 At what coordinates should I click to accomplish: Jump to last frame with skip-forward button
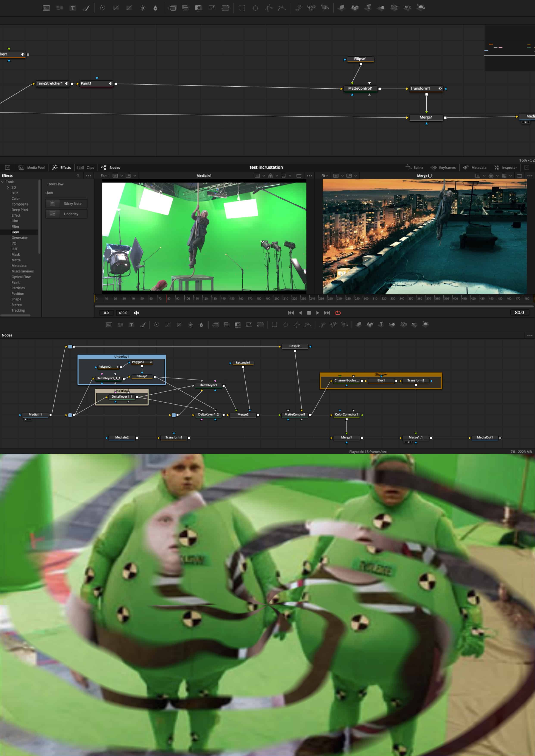point(327,313)
